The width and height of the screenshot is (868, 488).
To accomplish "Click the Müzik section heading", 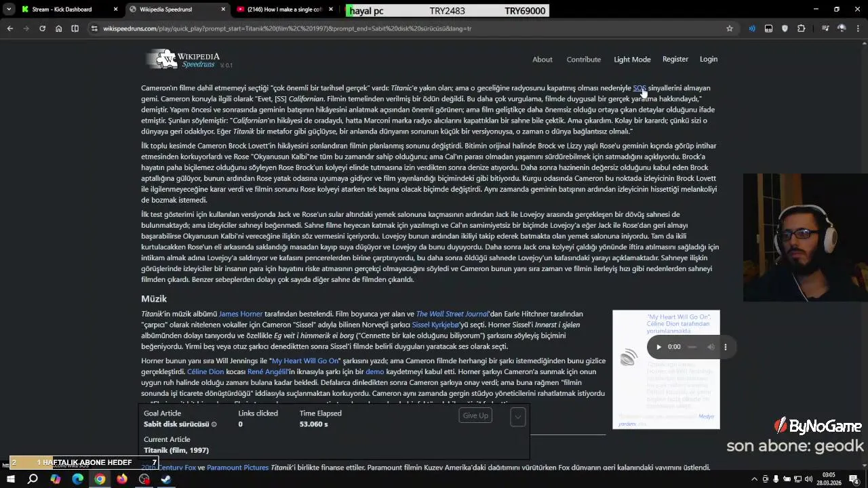I will point(154,298).
